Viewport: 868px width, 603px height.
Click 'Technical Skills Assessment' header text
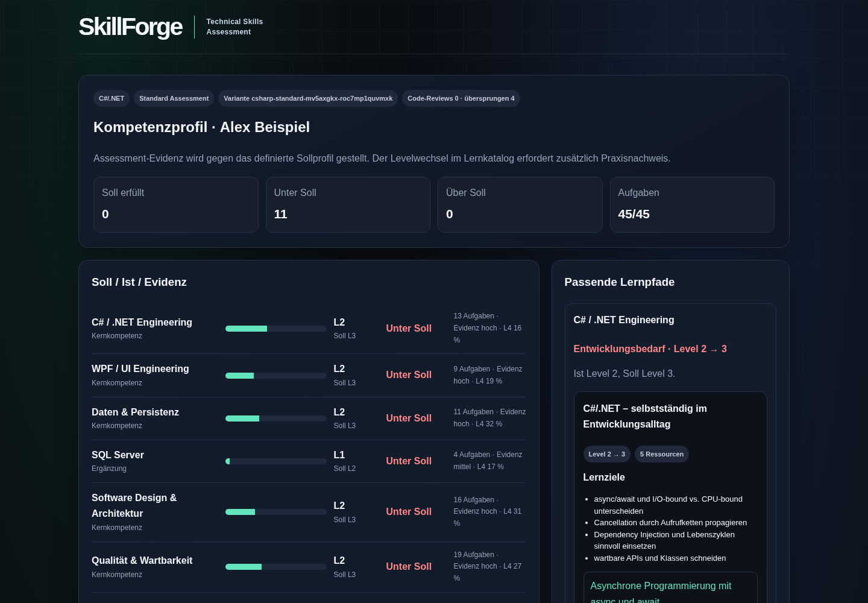point(234,27)
